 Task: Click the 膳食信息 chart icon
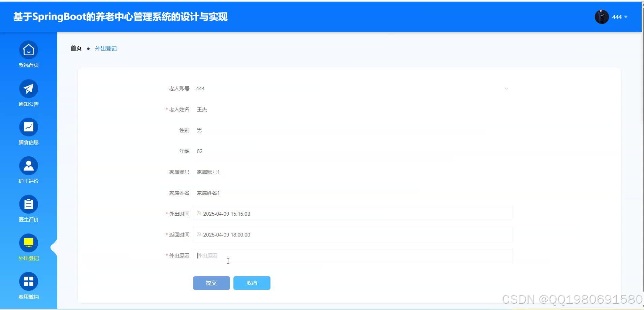click(28, 127)
